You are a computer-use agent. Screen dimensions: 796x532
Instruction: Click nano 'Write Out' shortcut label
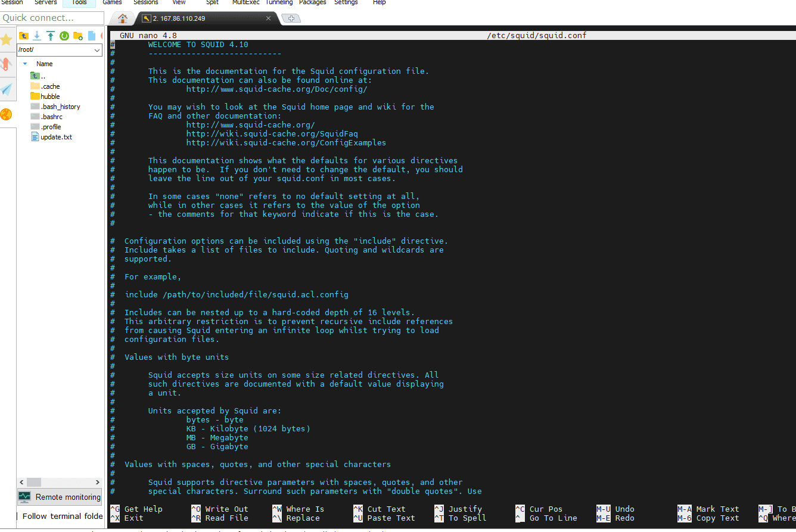[x=226, y=509]
